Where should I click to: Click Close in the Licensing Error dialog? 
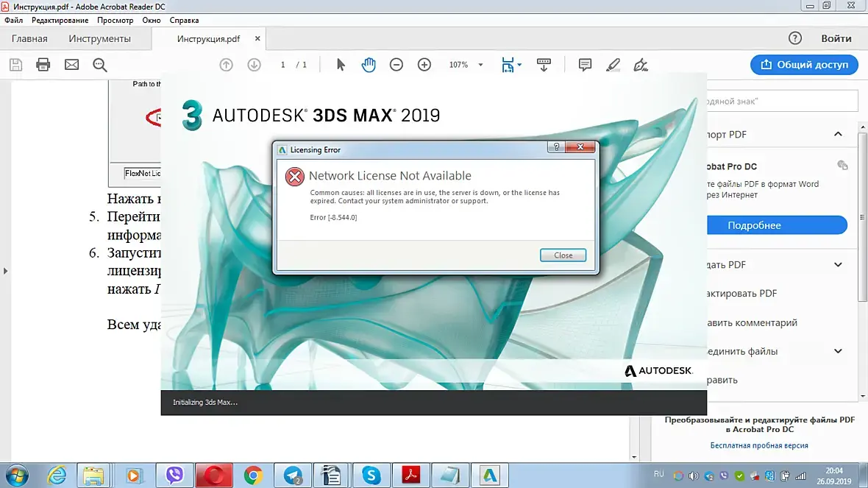pos(563,255)
